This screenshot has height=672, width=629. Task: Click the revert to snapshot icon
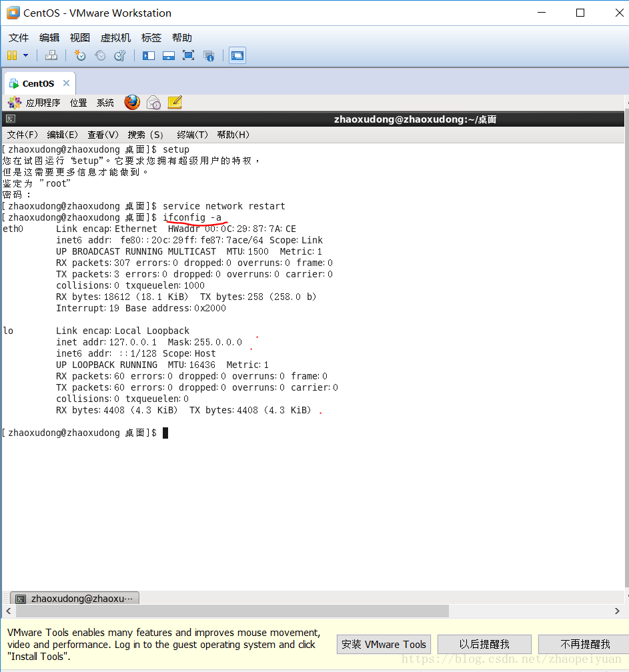(x=100, y=55)
